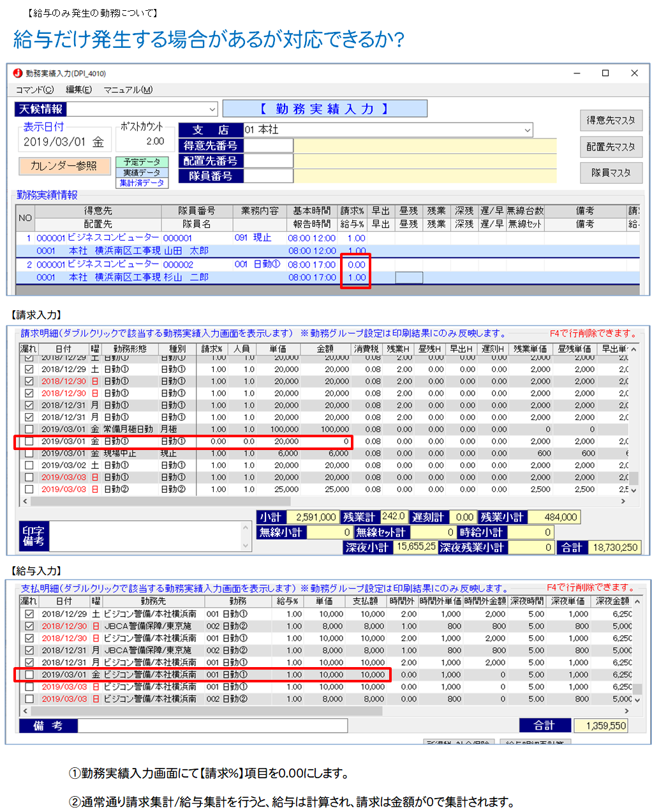Click the payroll list horizontal scrollbar right arrow

626,711
